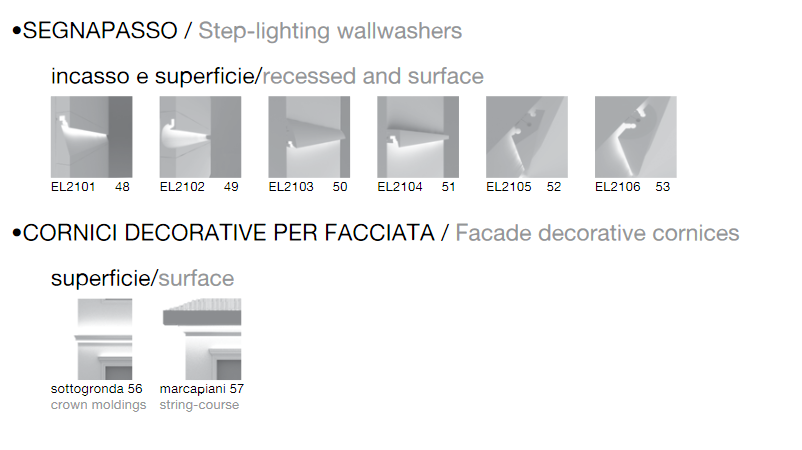Go to page 48 for EL2101
The width and height of the screenshot is (802, 450).
122,187
